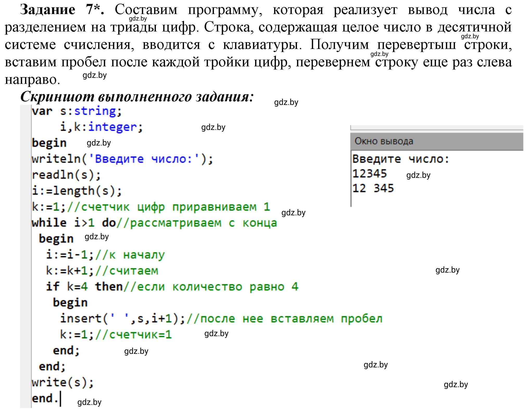Viewport: 531px width, 420px height.
Task: Click the comment 'если количество равно 4'
Action: [211, 287]
